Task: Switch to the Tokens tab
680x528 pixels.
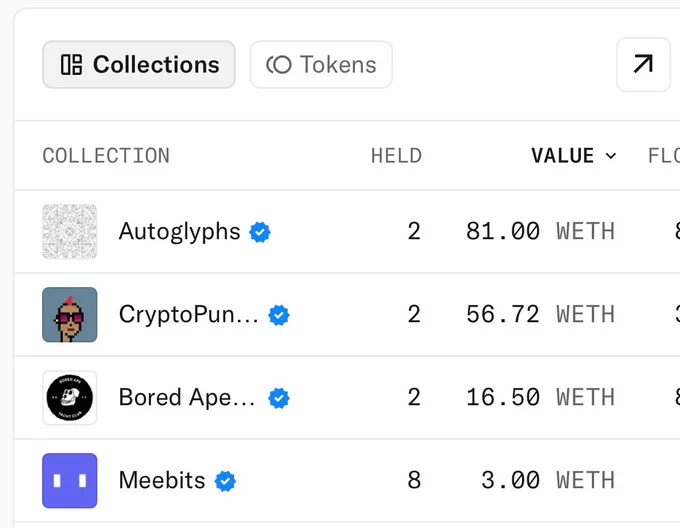Action: coord(321,65)
